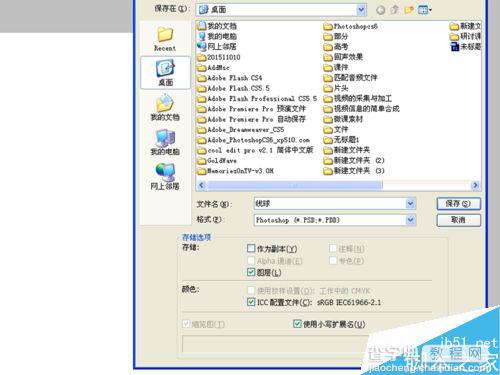Click the scroll left arrow of file list
Viewport: 500px width, 375px height.
point(201,185)
